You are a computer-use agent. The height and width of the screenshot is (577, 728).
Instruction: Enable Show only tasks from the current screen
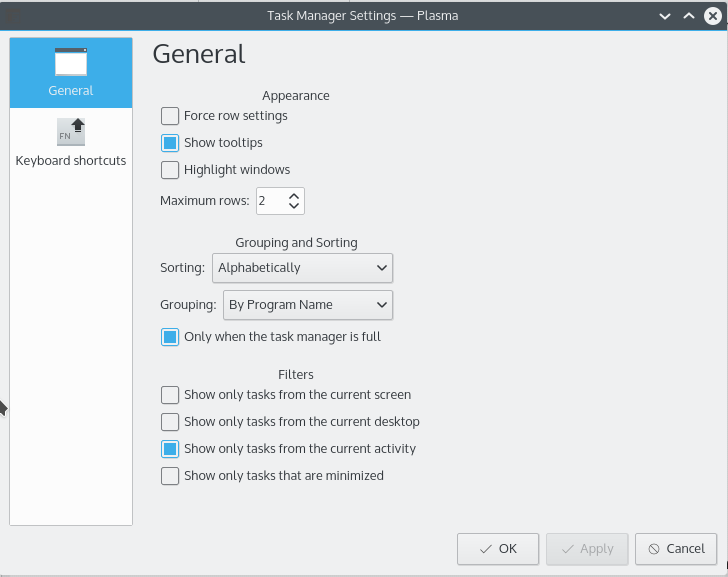click(170, 395)
